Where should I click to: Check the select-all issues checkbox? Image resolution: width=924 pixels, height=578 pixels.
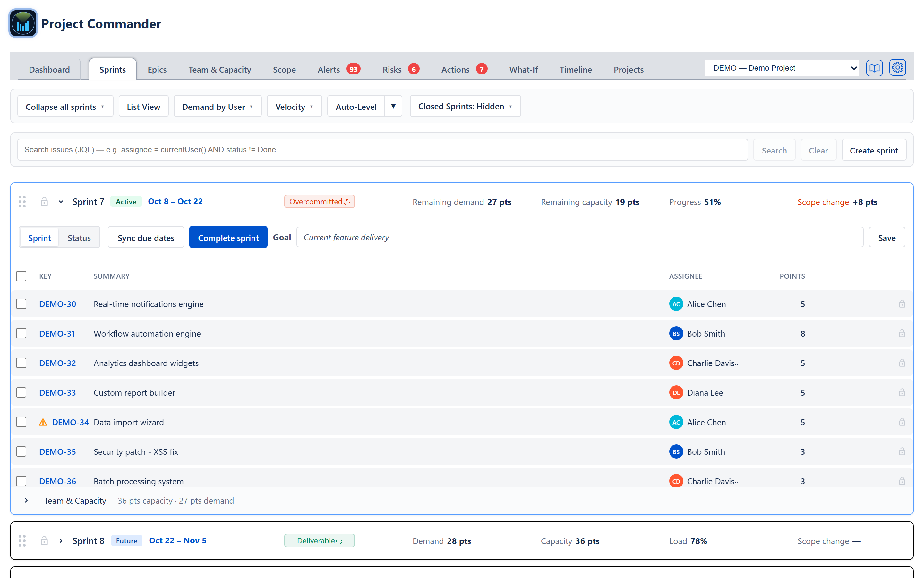pyautogui.click(x=21, y=276)
